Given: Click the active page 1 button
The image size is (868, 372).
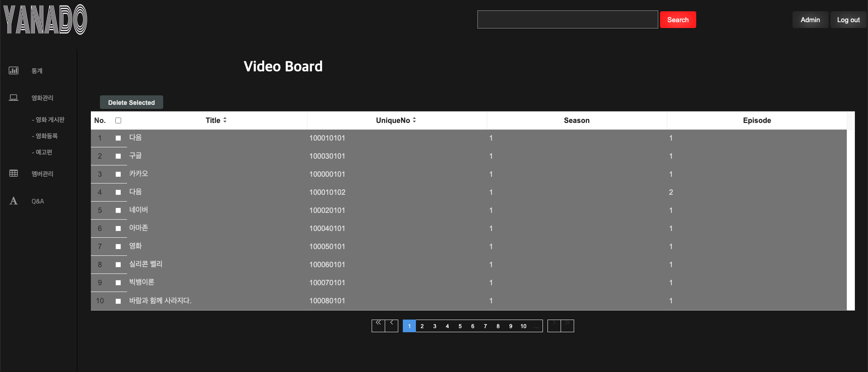Looking at the screenshot, I should (409, 326).
